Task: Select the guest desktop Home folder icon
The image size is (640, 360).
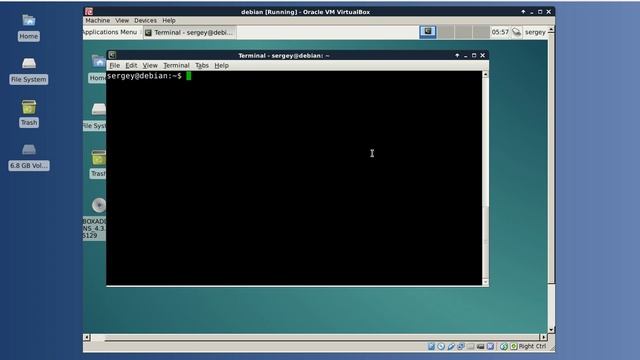Action: (98, 62)
